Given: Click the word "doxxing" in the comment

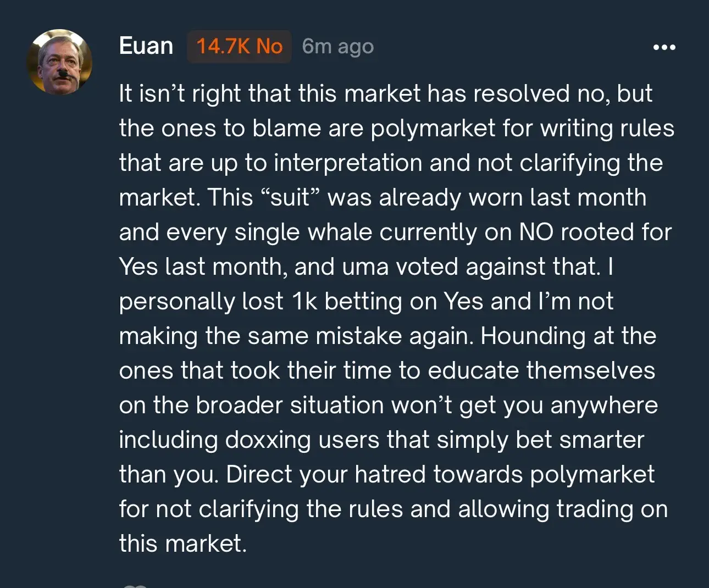Looking at the screenshot, I should (x=268, y=440).
